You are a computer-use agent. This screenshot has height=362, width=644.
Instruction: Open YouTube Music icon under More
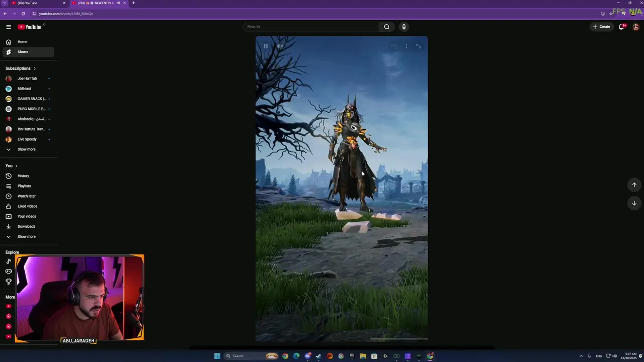click(9, 326)
